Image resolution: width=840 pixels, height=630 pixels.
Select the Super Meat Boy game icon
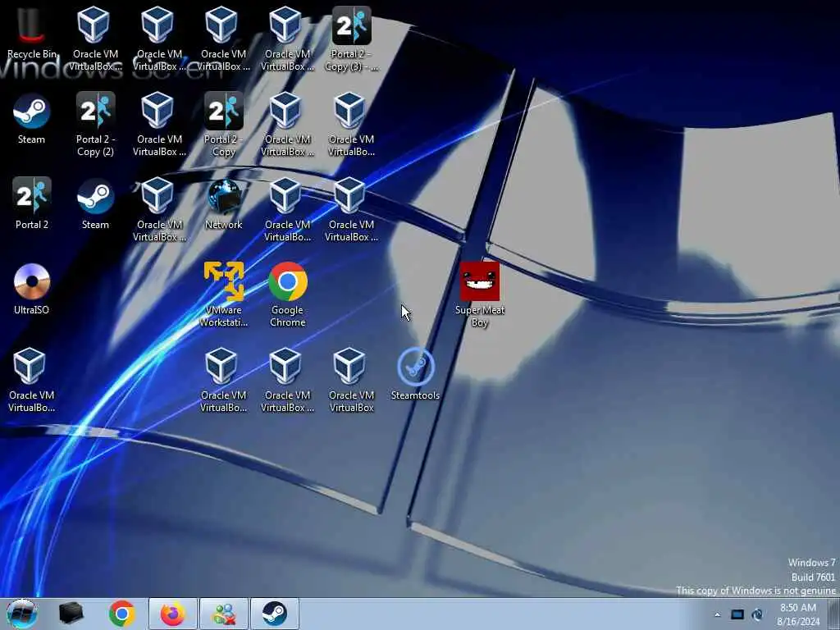coord(479,294)
